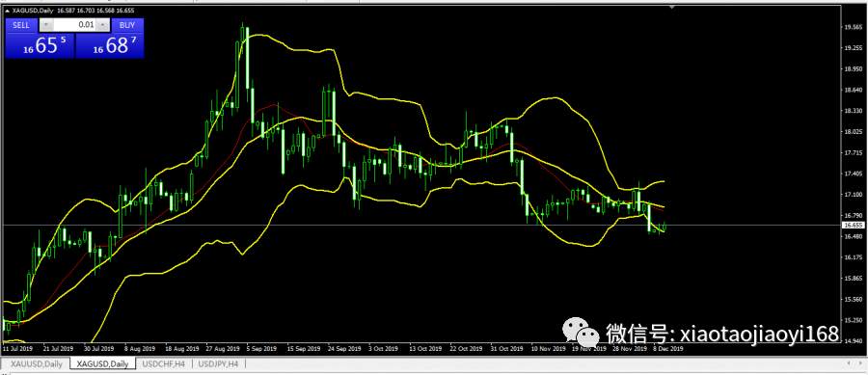Image resolution: width=868 pixels, height=375 pixels.
Task: Open the USDJPY,H4 chart tab
Action: (218, 364)
